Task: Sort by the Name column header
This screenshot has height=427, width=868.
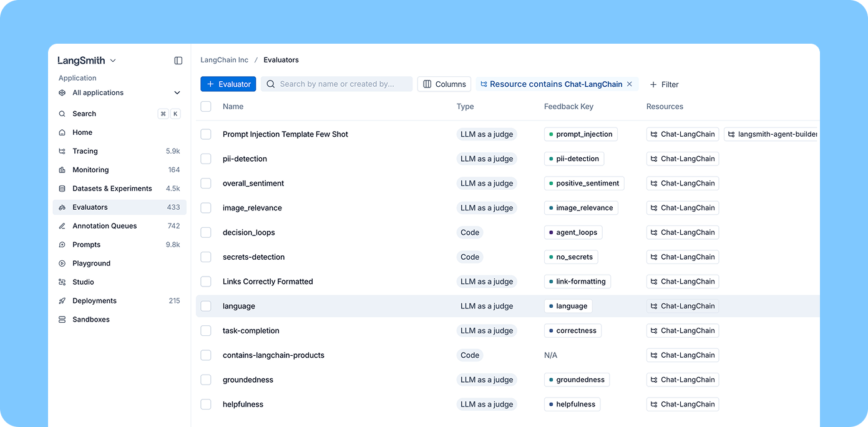Action: [233, 107]
